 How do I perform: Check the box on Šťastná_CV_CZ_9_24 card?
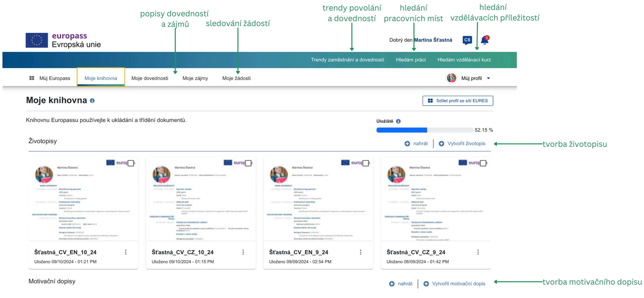(x=483, y=163)
